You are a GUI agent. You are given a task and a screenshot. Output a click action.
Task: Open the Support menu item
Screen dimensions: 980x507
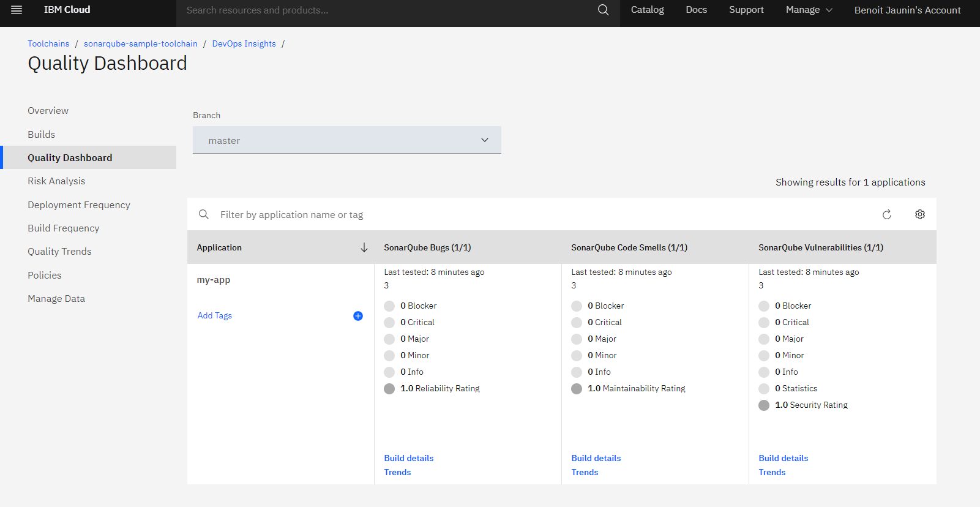point(746,10)
